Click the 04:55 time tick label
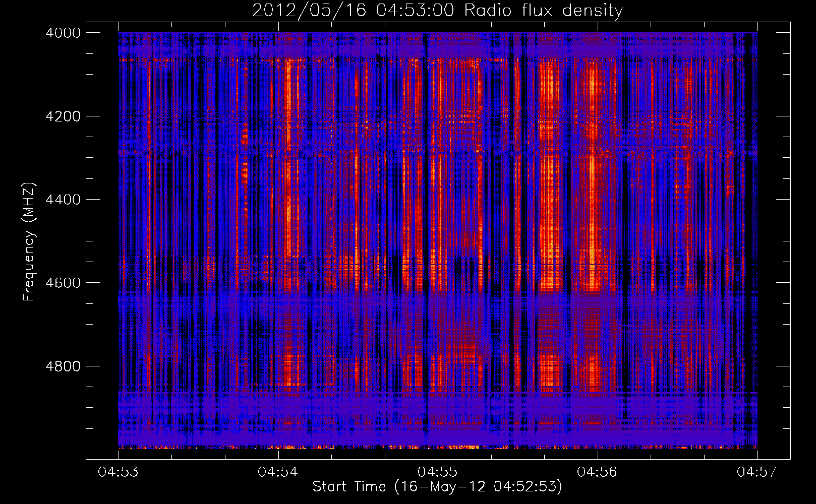 coord(438,472)
